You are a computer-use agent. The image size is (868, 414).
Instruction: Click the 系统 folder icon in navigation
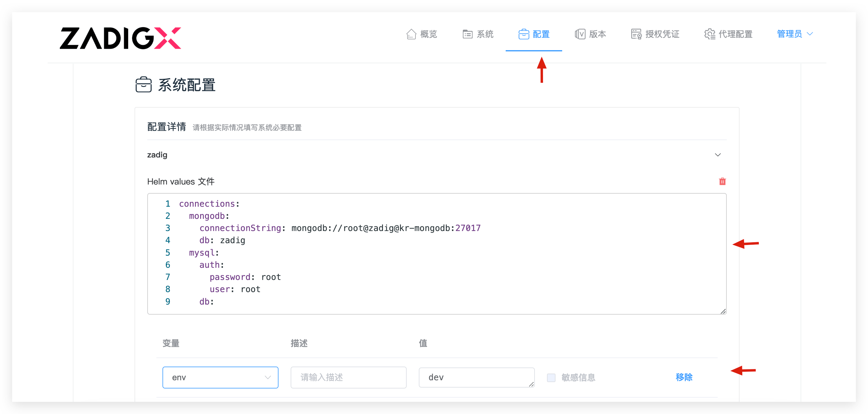tap(467, 34)
